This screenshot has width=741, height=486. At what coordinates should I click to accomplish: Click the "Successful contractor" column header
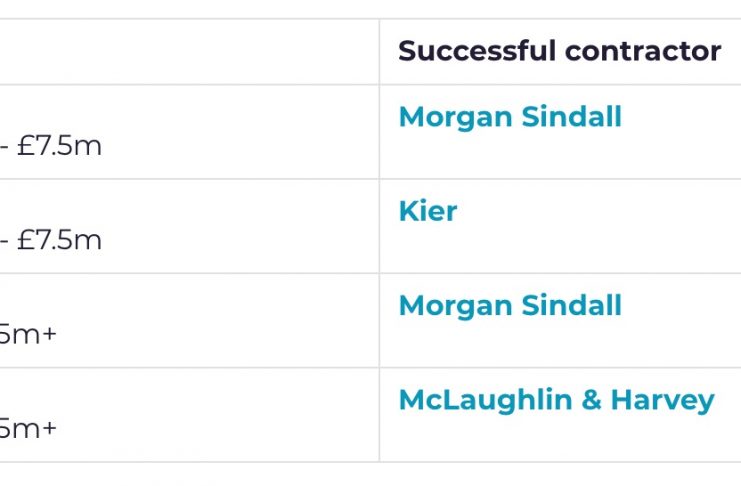(x=559, y=51)
